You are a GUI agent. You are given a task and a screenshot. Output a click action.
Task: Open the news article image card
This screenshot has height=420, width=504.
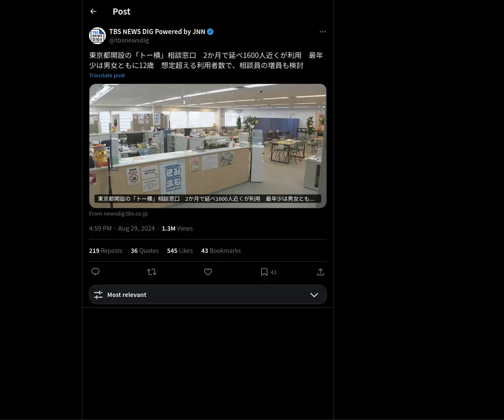click(x=208, y=146)
